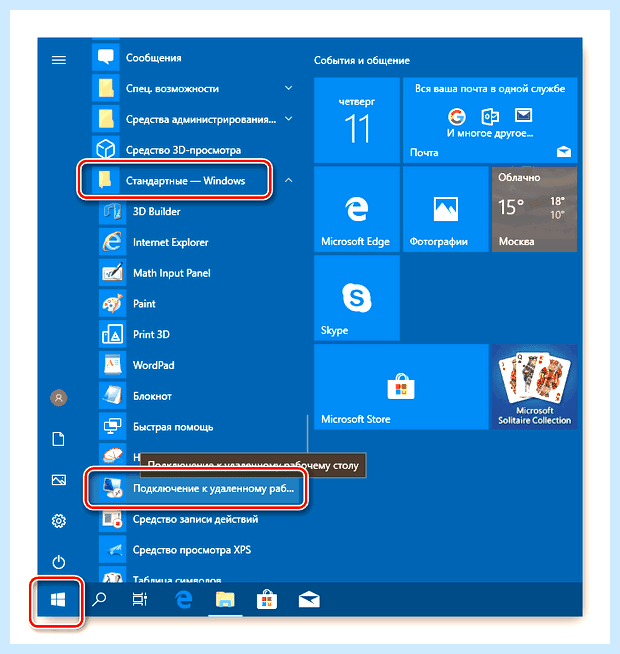This screenshot has width=620, height=654.
Task: Open the Сообщения app icon
Action: [x=106, y=57]
